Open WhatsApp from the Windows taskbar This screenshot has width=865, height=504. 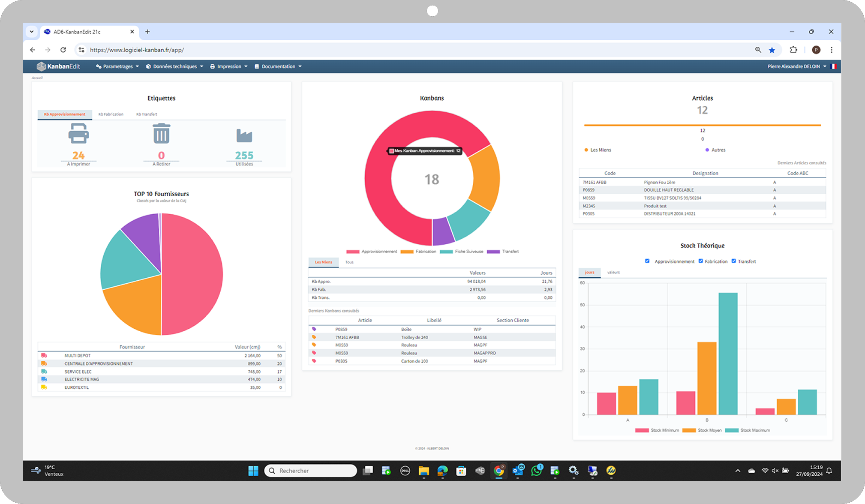click(x=536, y=471)
